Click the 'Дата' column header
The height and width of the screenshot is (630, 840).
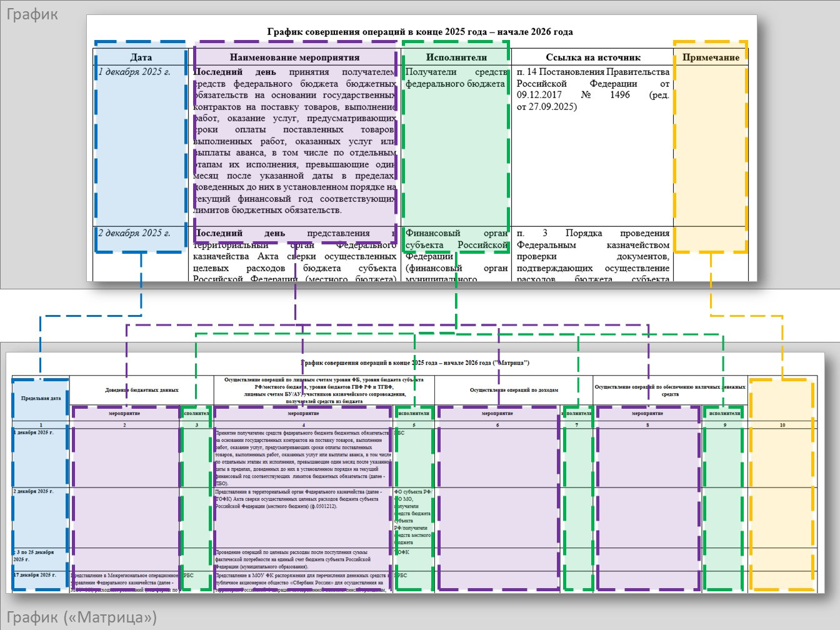141,57
